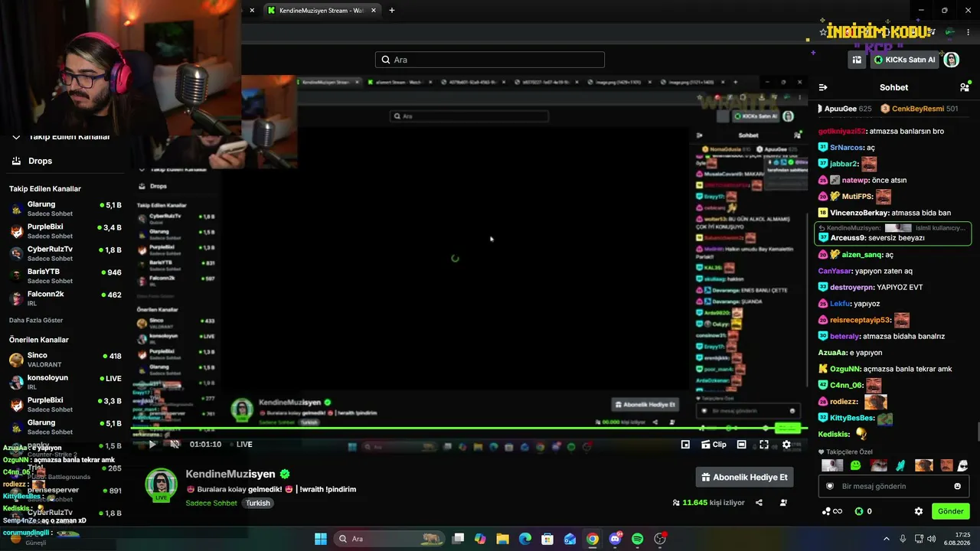Collapse the Takip Edilen Kanallar section
Viewport: 980px width, 551px height.
15,137
